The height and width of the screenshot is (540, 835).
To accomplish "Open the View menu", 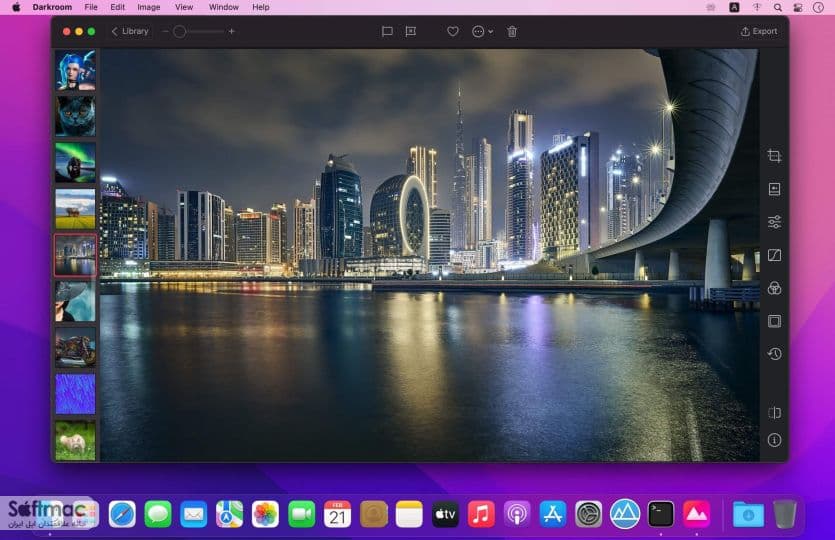I will [x=184, y=7].
